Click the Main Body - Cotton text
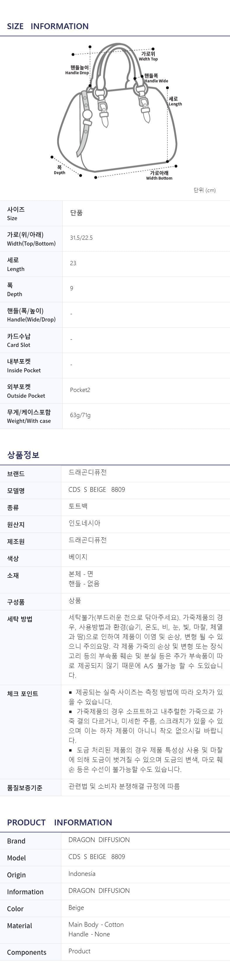230x980 pixels. pyautogui.click(x=96, y=925)
